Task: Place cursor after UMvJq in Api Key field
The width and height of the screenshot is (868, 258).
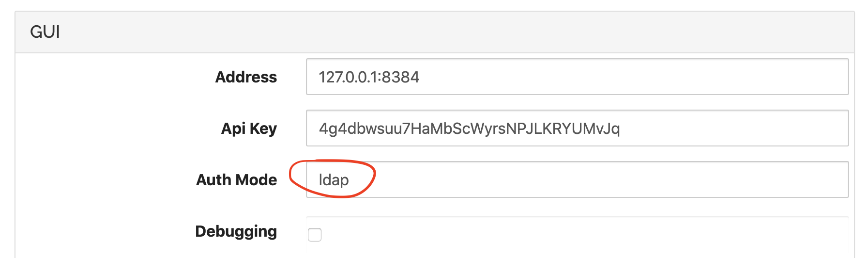Action: pos(621,129)
